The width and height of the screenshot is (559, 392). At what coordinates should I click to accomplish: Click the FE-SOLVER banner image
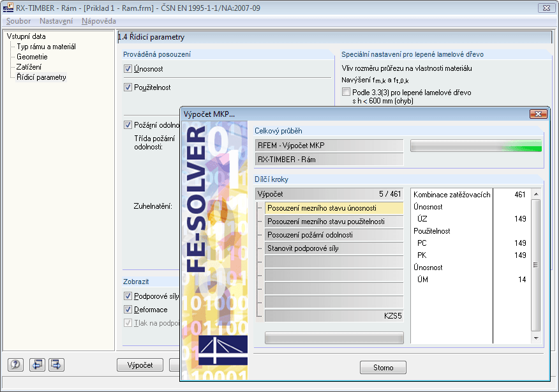pyautogui.click(x=214, y=251)
